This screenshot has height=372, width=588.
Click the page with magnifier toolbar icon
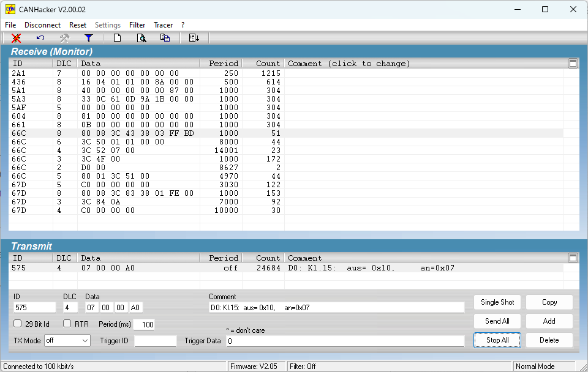[x=141, y=38]
